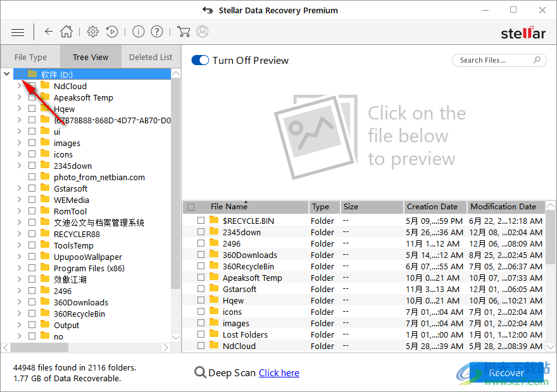Image resolution: width=557 pixels, height=392 pixels.
Task: Click the Gstarsoft folder icon in file list
Action: [214, 288]
